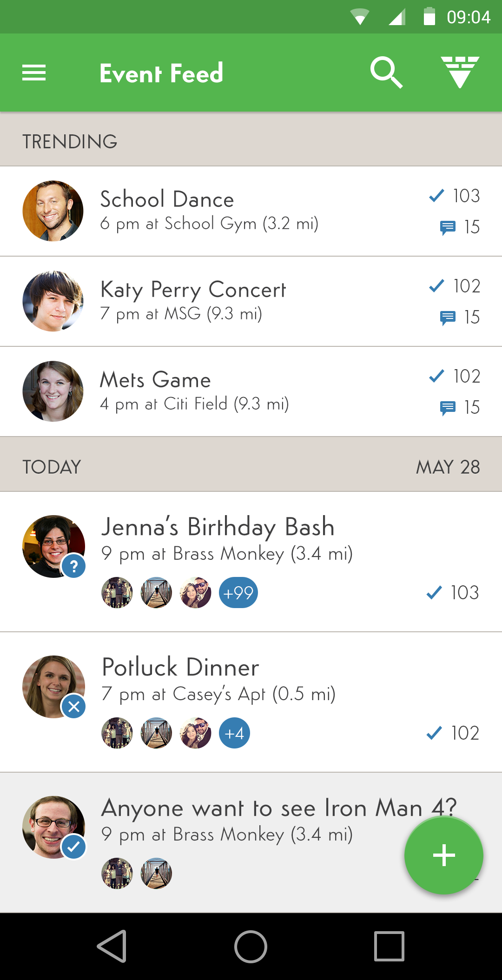Viewport: 502px width, 980px height.
Task: Open the event filter funnel icon
Action: 460,72
